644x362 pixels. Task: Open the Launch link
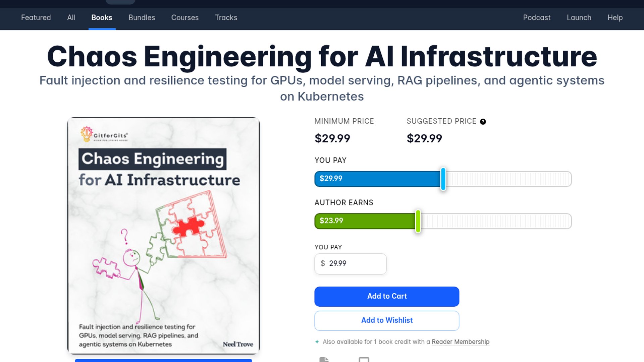(579, 17)
